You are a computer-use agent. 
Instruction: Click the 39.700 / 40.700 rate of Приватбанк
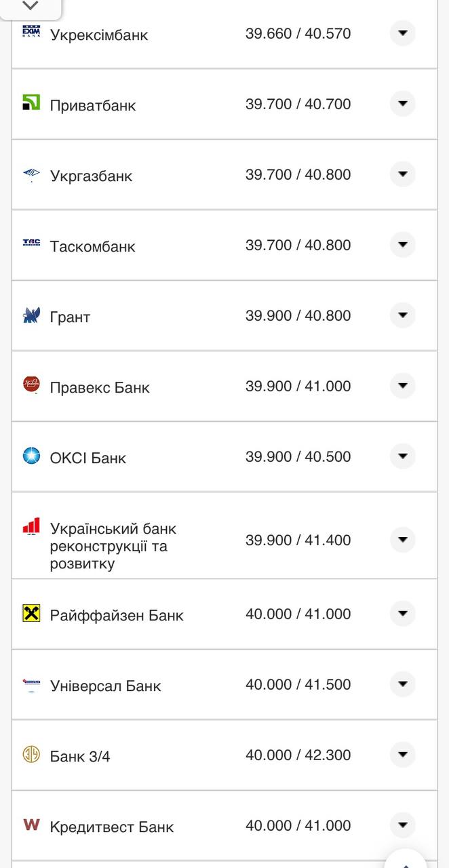tap(299, 104)
